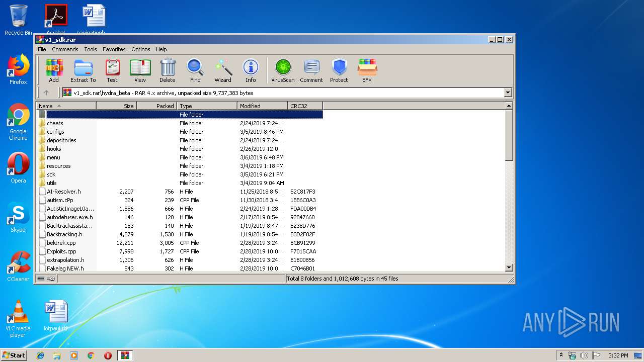Open the Commands menu

click(65, 49)
